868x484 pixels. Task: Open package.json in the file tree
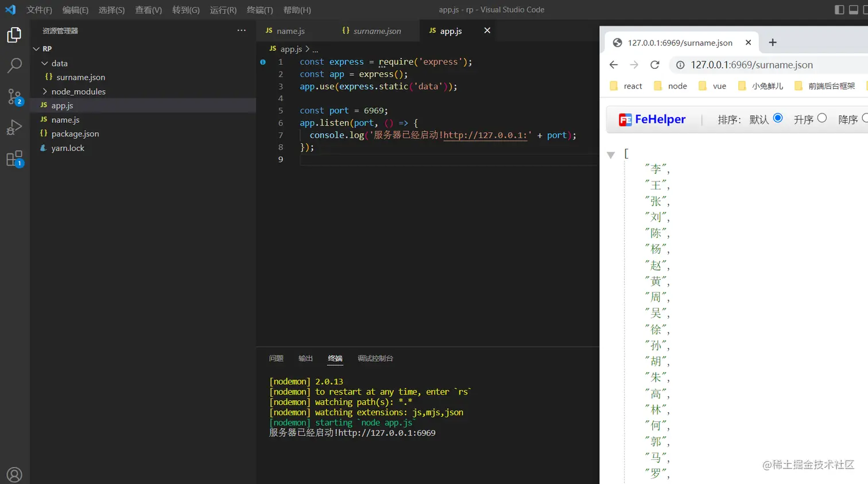tap(143, 133)
